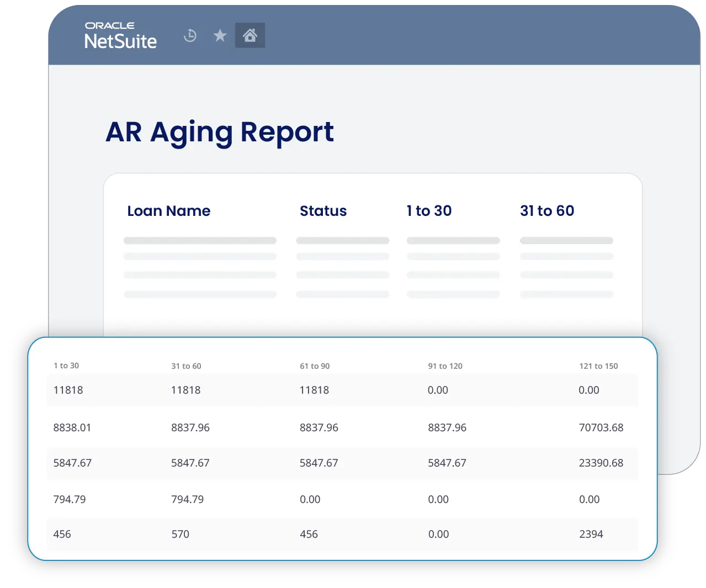Click the 121 to 150 column label
The image size is (706, 588).
598,365
